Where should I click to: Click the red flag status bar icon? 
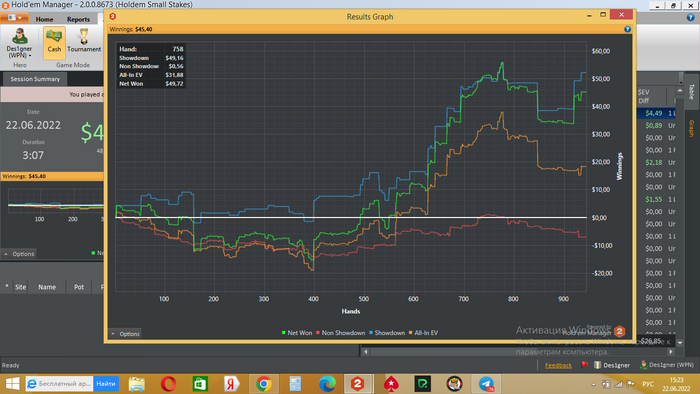[x=584, y=365]
